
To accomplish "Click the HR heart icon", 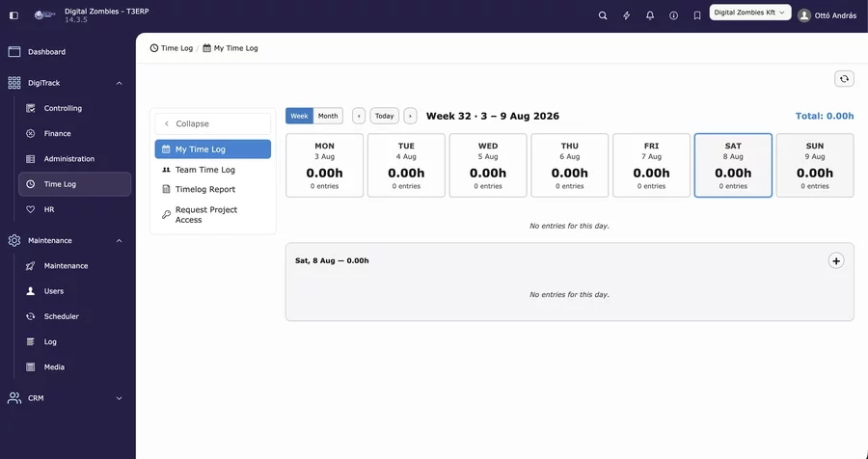I will pyautogui.click(x=31, y=209).
